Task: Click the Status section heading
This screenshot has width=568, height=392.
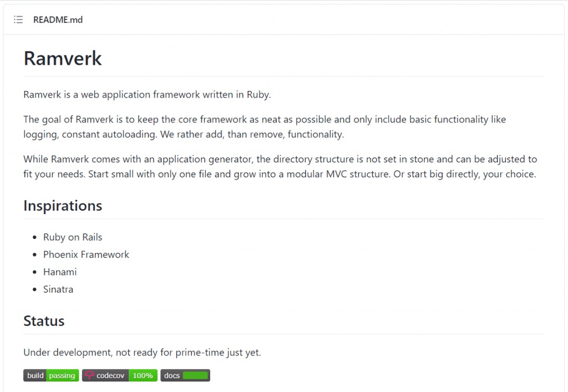Action: [44, 321]
